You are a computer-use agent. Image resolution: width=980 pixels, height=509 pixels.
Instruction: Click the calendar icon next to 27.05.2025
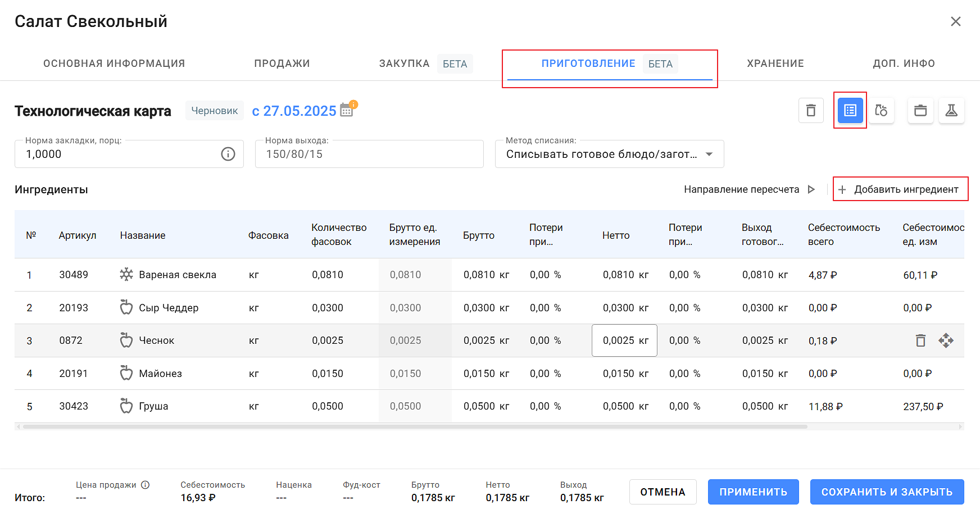[x=347, y=111]
